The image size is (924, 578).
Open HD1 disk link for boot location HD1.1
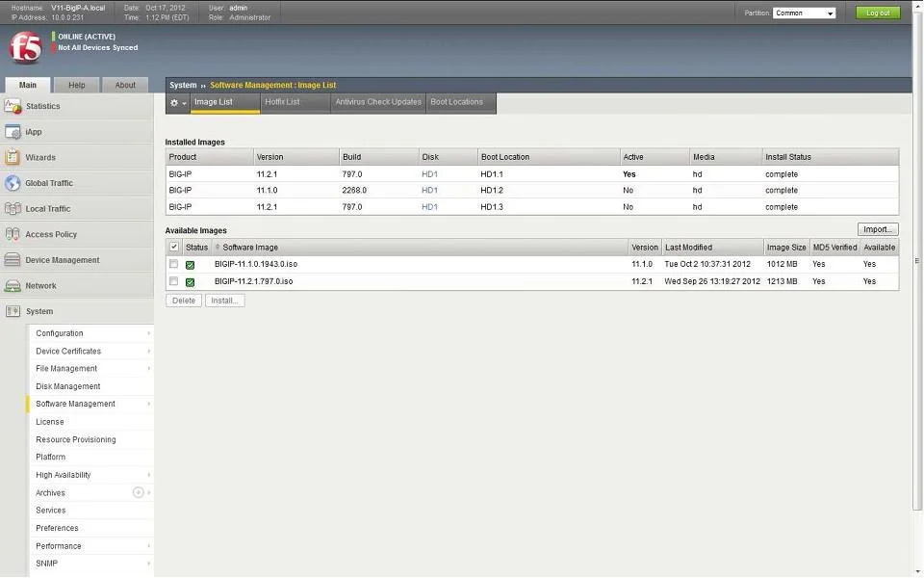[429, 174]
